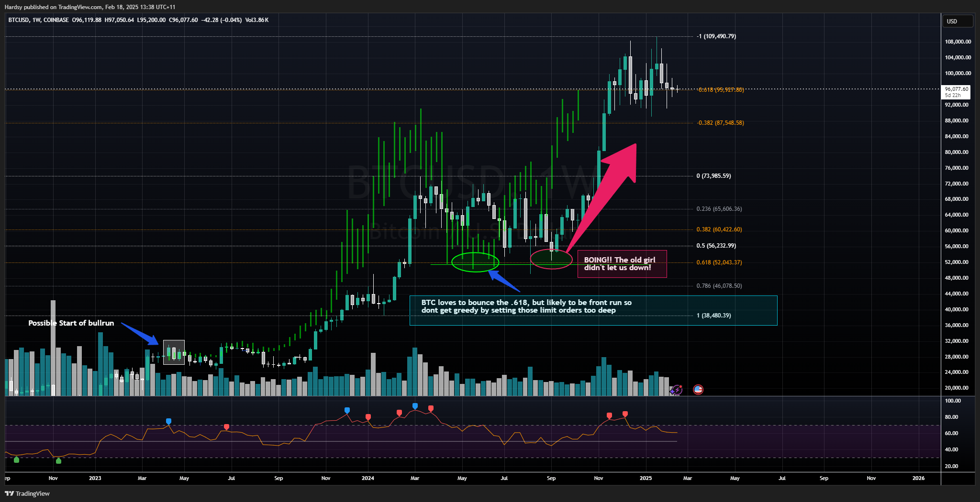Click the 2026 label on time axis

(918, 478)
